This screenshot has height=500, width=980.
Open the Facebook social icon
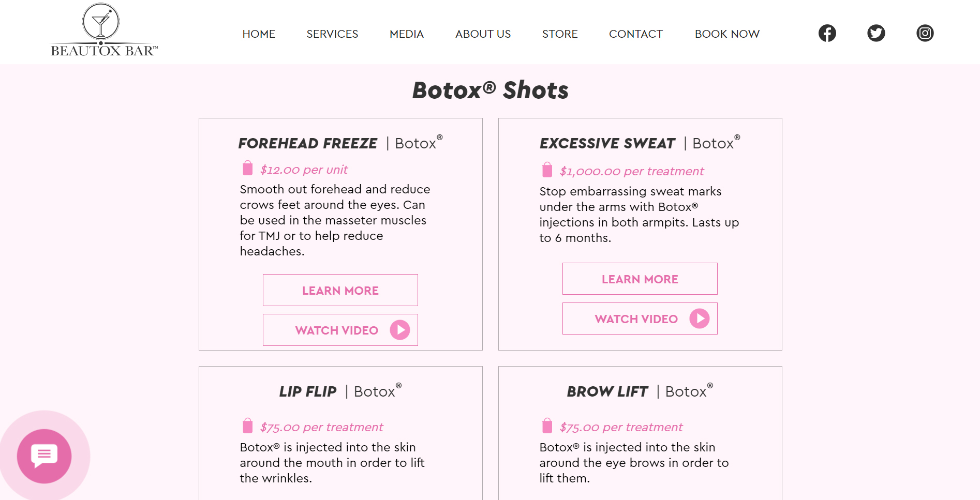tap(827, 33)
